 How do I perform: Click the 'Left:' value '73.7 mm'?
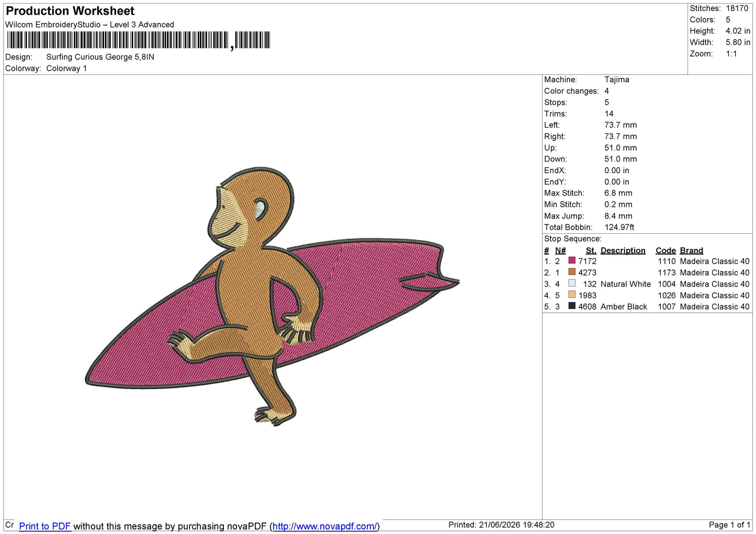click(620, 125)
